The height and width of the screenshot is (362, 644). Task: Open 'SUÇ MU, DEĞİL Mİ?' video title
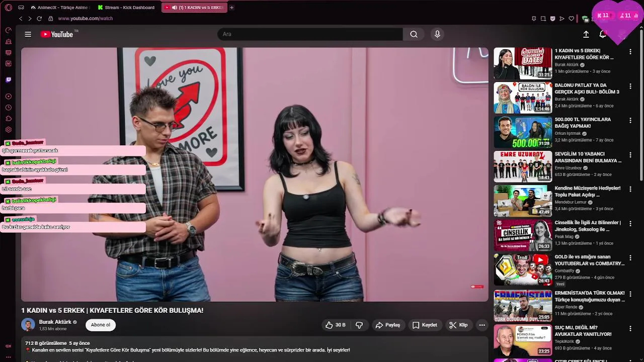[x=583, y=331]
